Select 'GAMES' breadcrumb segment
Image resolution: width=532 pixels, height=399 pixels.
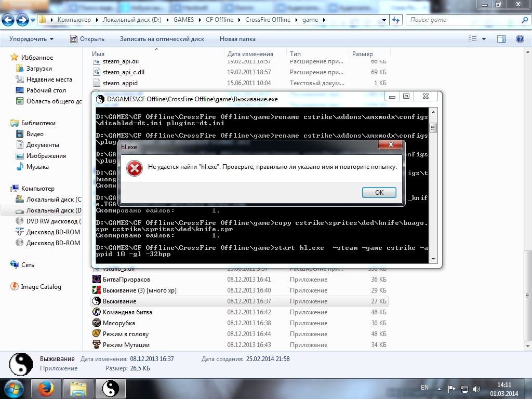(x=183, y=20)
